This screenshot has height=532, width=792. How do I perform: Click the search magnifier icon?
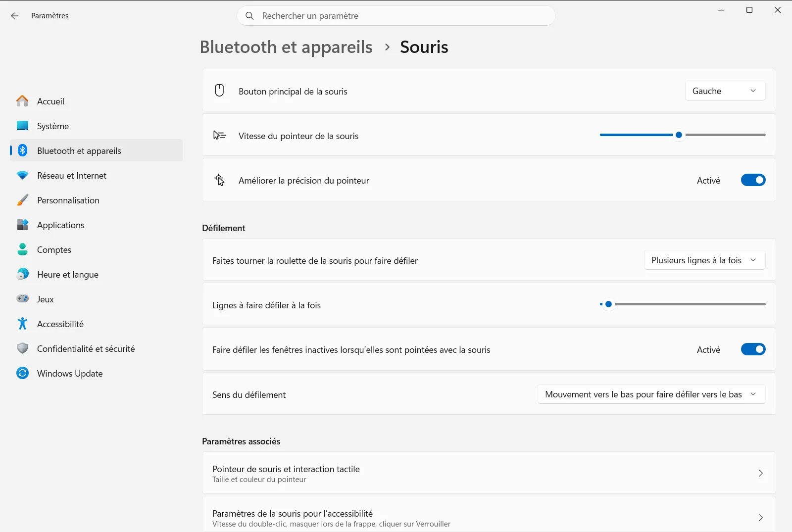(250, 16)
